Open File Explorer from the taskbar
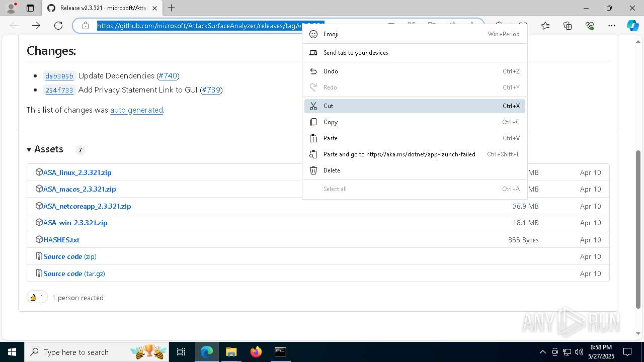Viewport: 644px width, 362px height. pyautogui.click(x=231, y=352)
